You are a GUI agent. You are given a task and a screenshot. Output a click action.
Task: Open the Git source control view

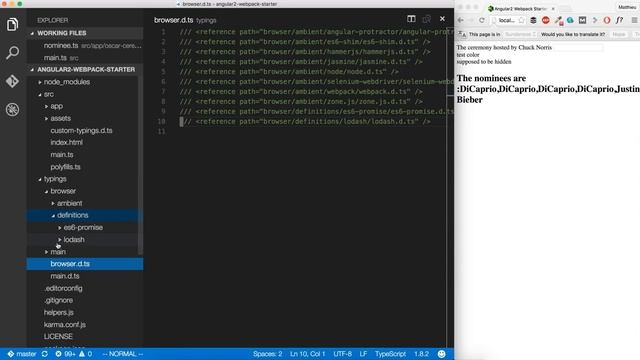[x=13, y=81]
